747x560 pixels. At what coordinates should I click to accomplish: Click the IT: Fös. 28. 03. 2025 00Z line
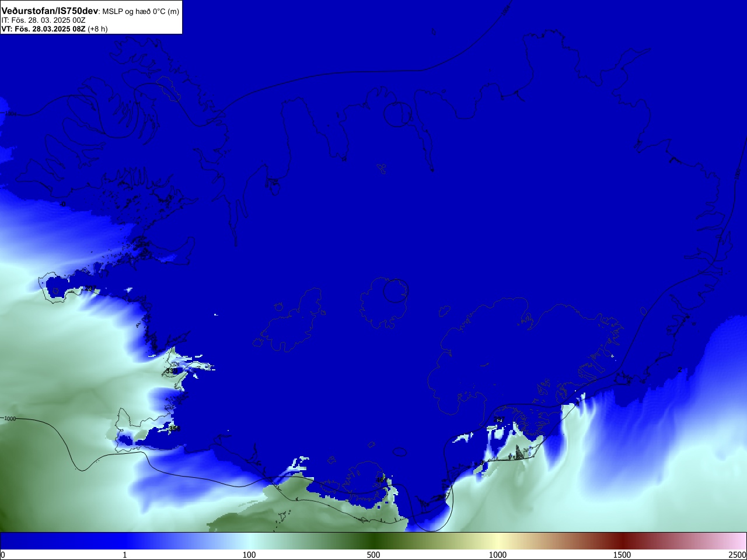tap(43, 20)
